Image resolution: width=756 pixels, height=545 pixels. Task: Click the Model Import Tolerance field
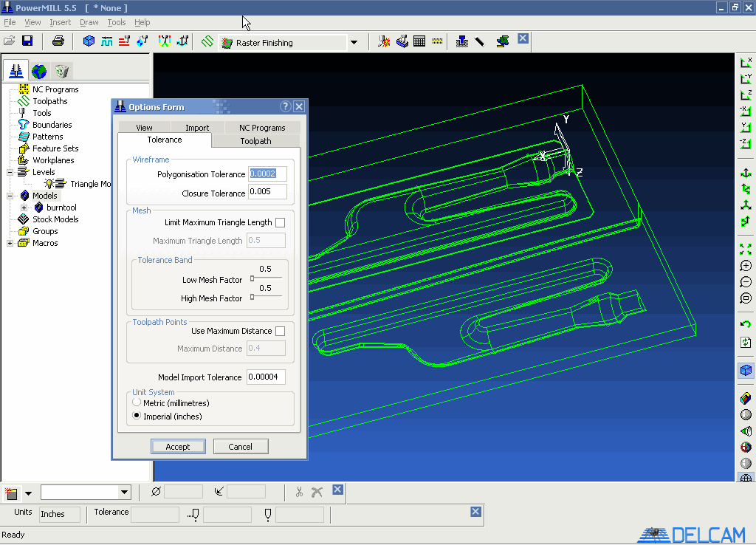click(266, 377)
